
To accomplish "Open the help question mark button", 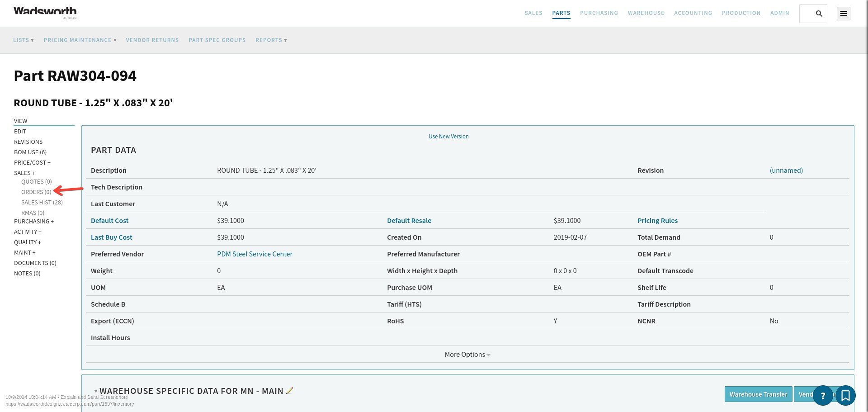I will pyautogui.click(x=823, y=396).
